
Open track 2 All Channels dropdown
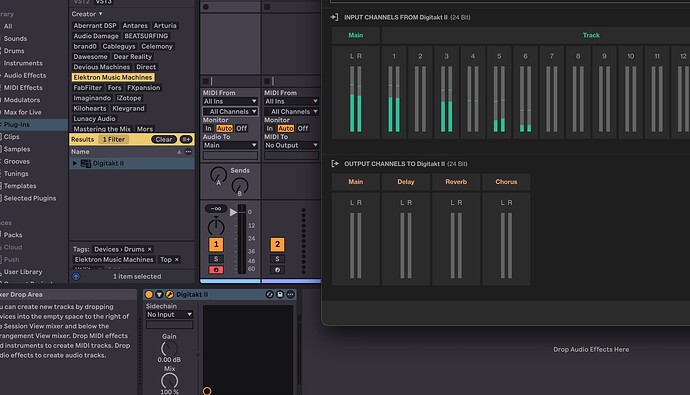(291, 112)
